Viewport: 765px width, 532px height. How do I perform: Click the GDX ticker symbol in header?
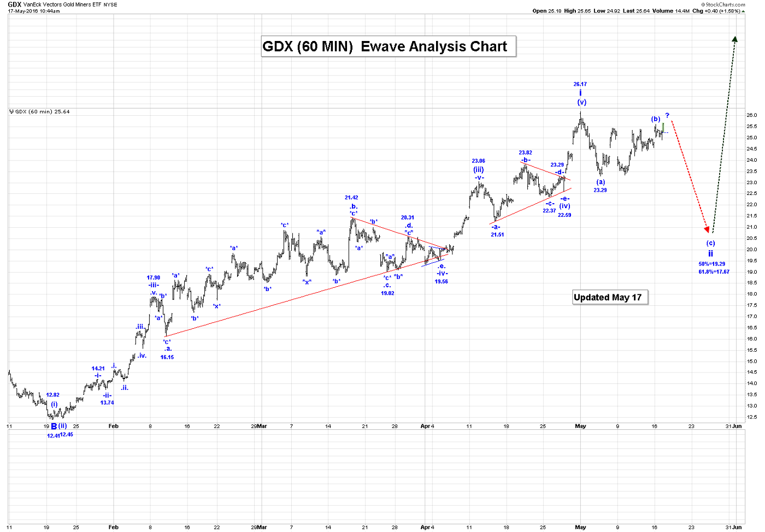pos(14,4)
